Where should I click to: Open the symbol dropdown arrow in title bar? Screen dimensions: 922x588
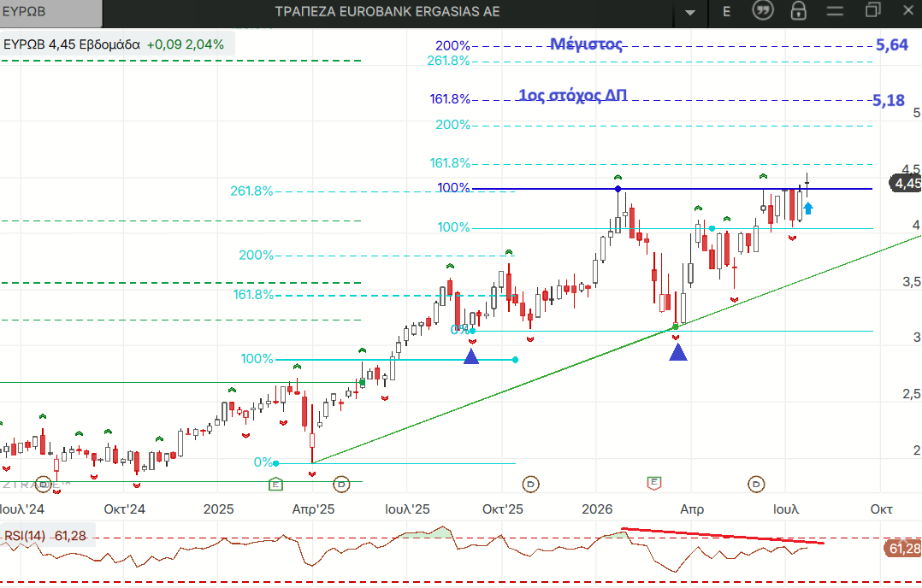tap(689, 12)
